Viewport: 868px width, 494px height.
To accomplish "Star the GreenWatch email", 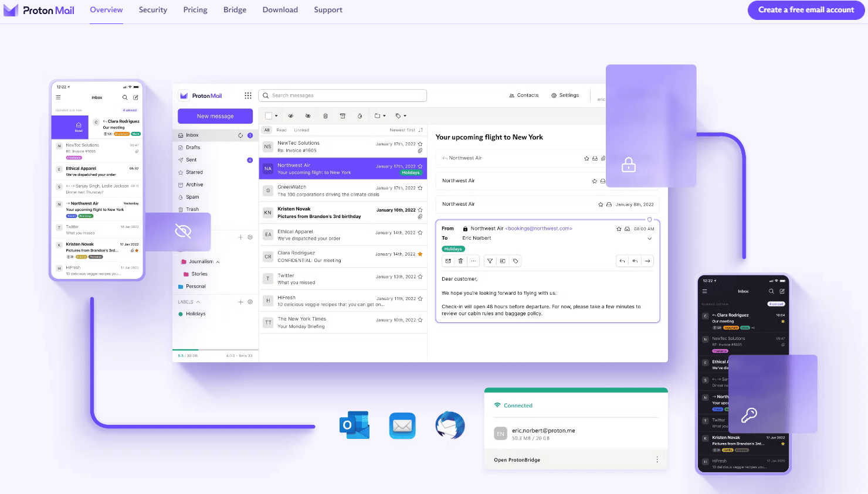I will (420, 188).
